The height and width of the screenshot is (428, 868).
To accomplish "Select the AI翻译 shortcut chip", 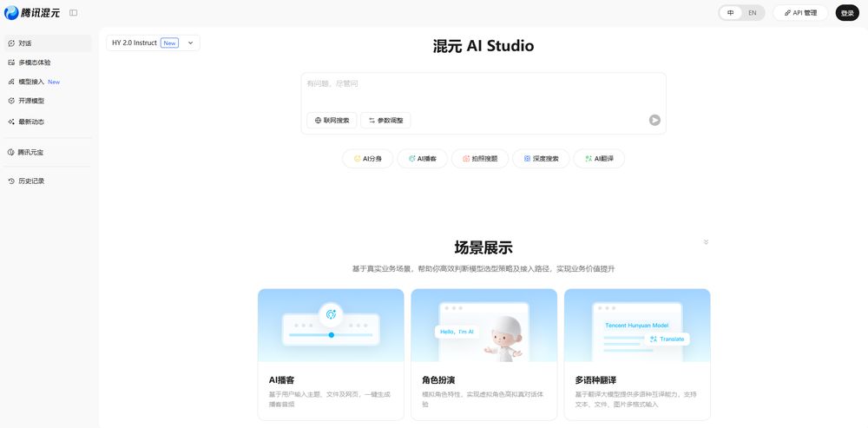I will point(599,158).
